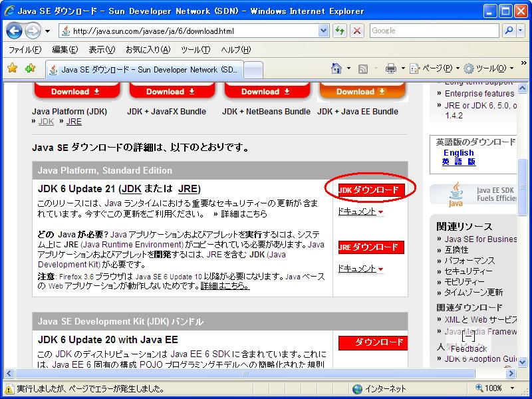Click the JRE link under Java Platform (JDK)
The image size is (532, 399).
pos(74,122)
